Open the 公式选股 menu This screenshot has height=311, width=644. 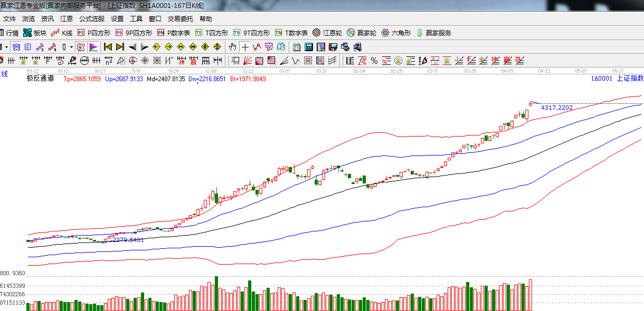tap(92, 18)
